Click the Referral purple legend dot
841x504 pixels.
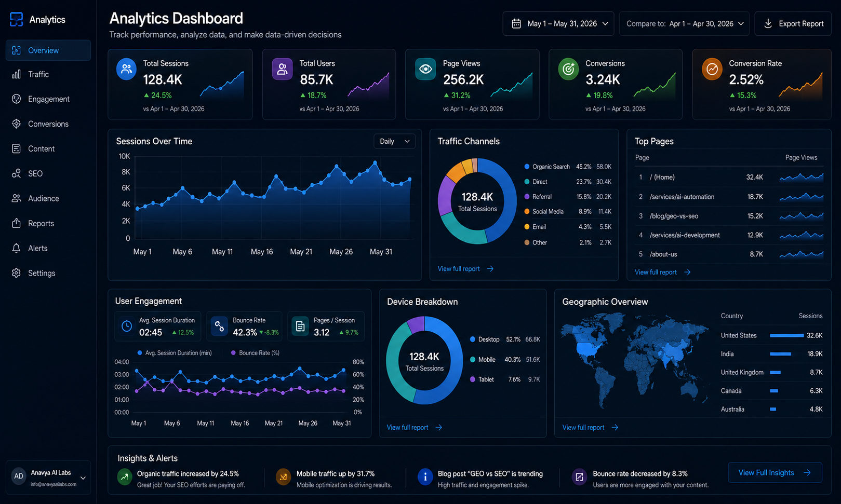[527, 197]
